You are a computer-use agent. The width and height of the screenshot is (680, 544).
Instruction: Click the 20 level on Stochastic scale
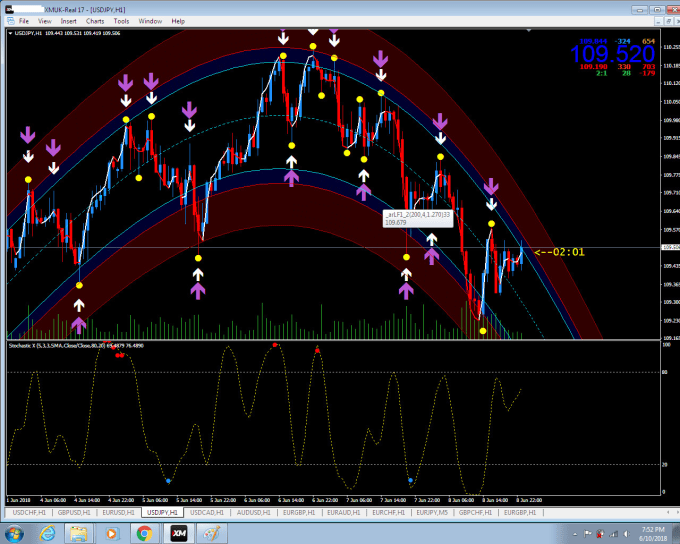(665, 465)
